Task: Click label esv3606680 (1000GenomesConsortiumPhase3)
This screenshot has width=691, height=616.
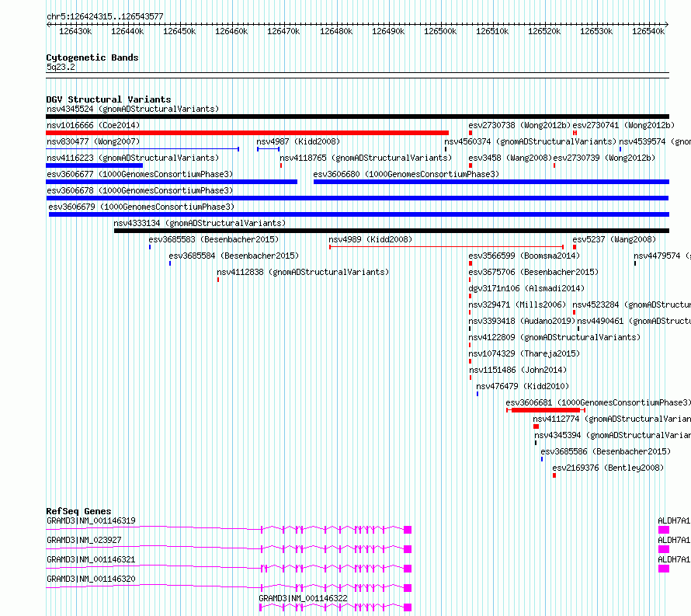Action: click(x=406, y=174)
